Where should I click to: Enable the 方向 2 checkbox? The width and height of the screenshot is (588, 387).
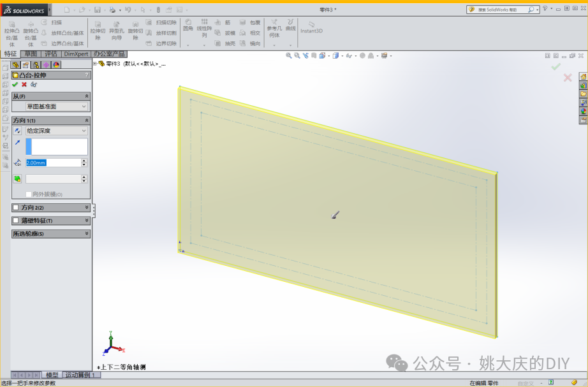tap(16, 207)
